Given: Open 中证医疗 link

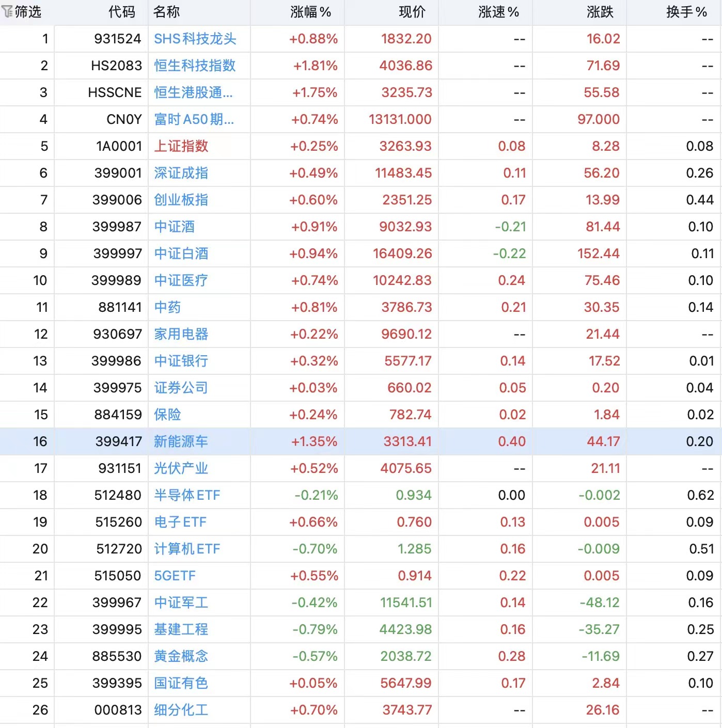Looking at the screenshot, I should pos(181,280).
